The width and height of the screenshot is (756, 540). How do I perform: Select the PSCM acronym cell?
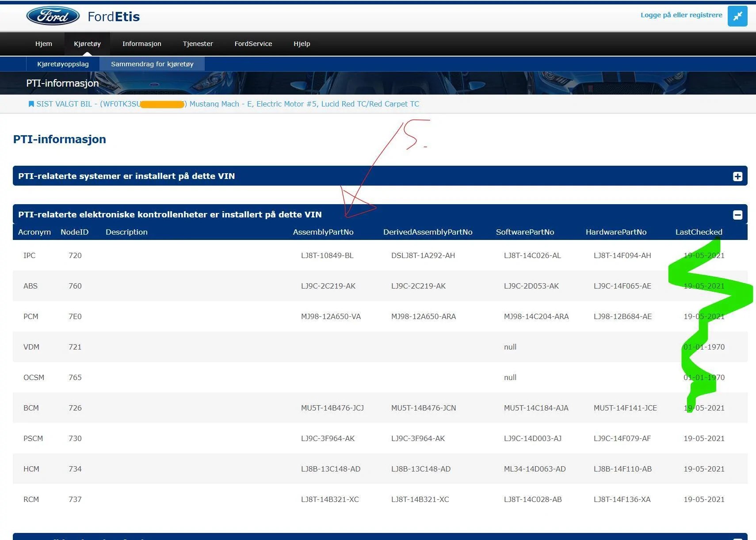[33, 438]
